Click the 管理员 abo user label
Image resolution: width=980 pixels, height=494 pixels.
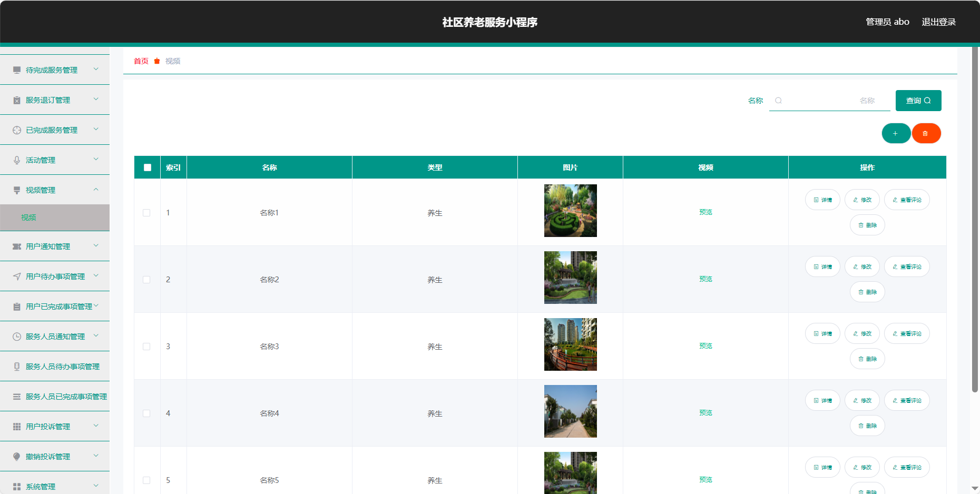(x=887, y=22)
